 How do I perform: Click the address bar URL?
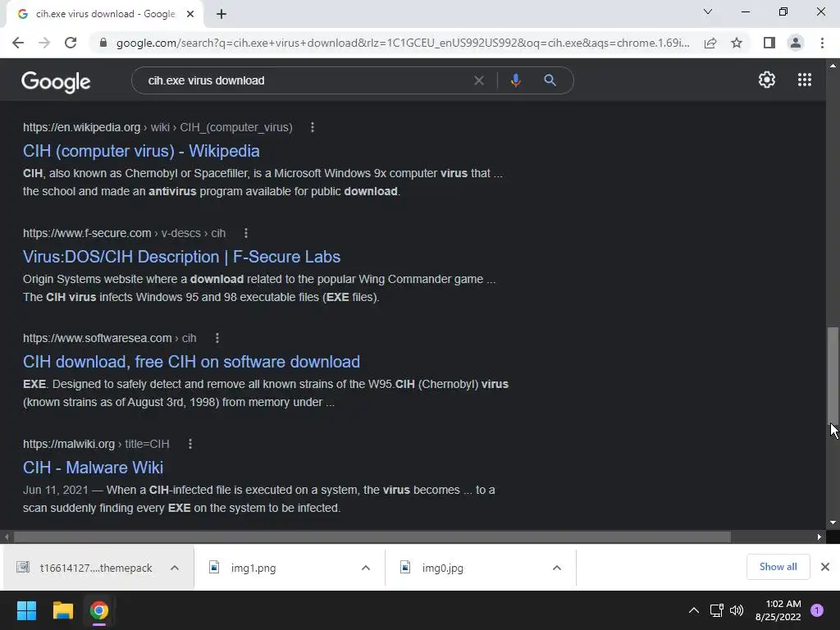pos(403,43)
